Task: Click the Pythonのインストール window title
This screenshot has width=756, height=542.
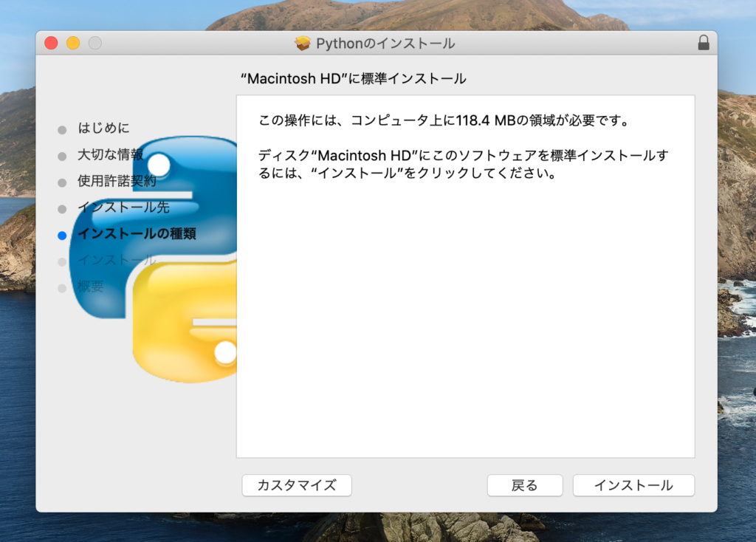Action: click(385, 44)
